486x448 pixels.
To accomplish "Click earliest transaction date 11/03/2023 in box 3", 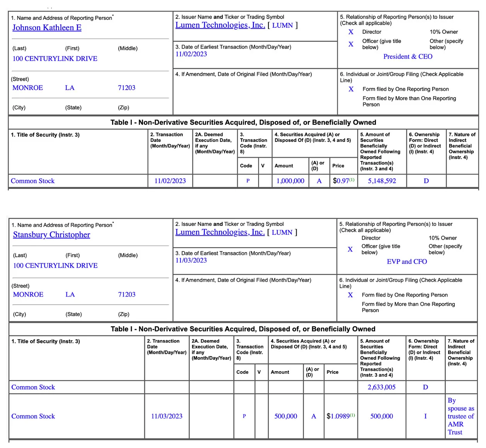I will [191, 260].
